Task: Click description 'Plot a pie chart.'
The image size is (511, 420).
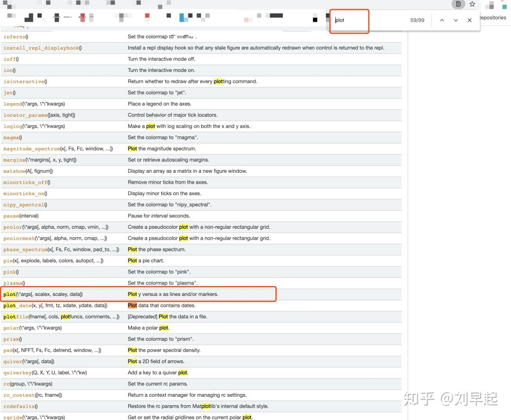Action: point(146,260)
